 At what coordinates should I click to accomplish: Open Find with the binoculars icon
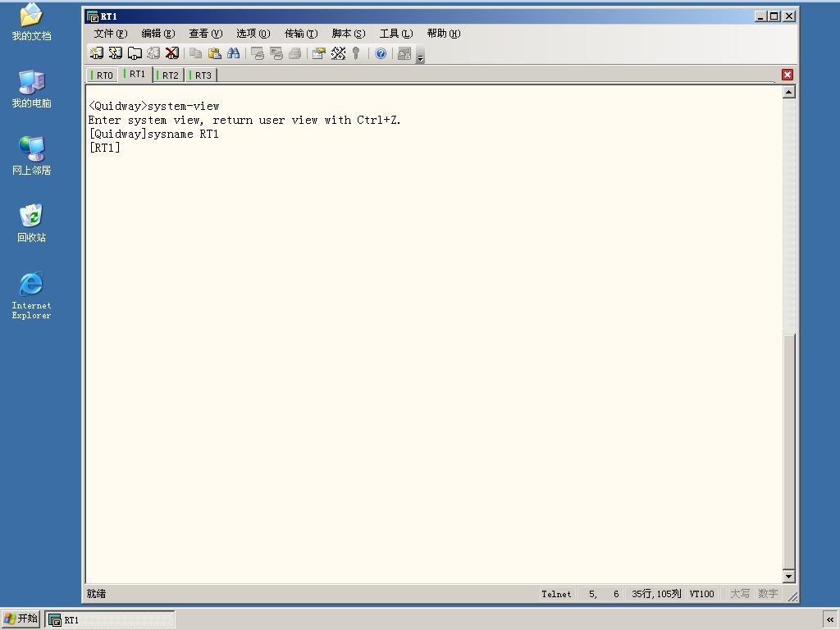click(x=233, y=53)
